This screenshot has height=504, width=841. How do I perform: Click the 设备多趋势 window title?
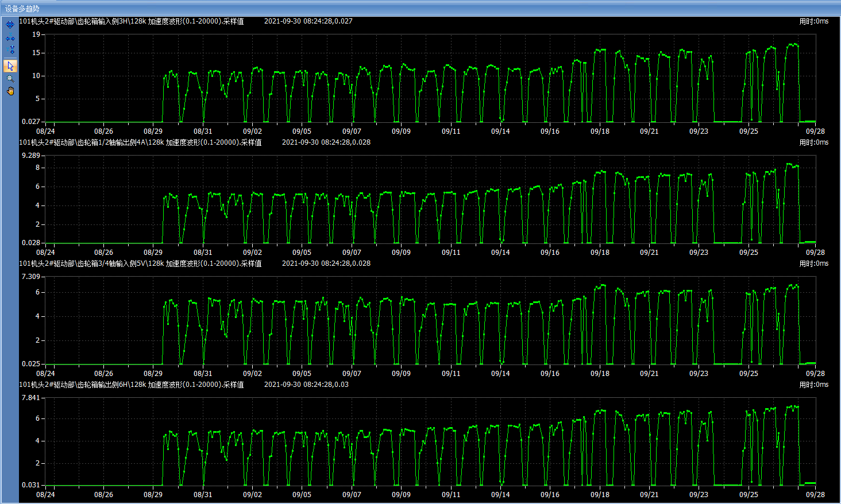coord(22,9)
